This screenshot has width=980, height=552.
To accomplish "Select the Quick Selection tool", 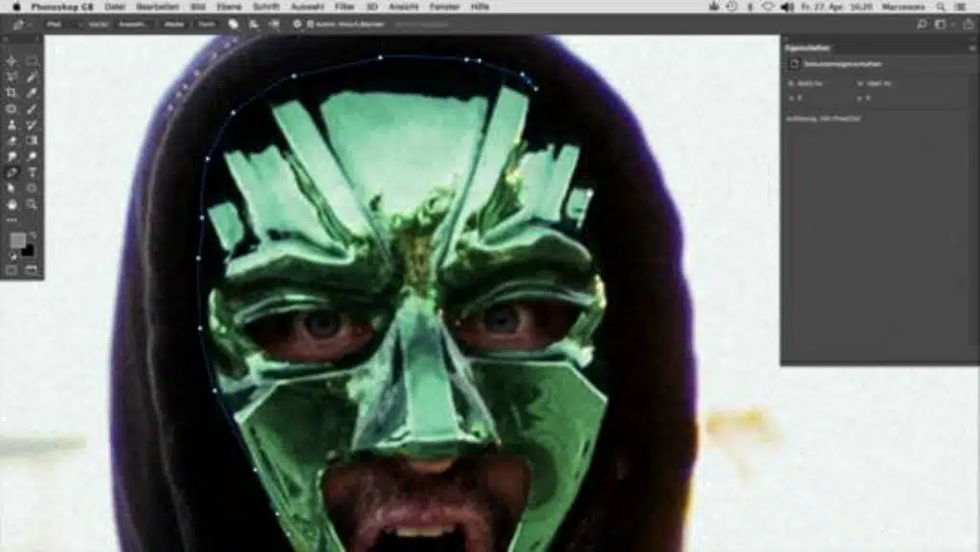I will tap(32, 77).
